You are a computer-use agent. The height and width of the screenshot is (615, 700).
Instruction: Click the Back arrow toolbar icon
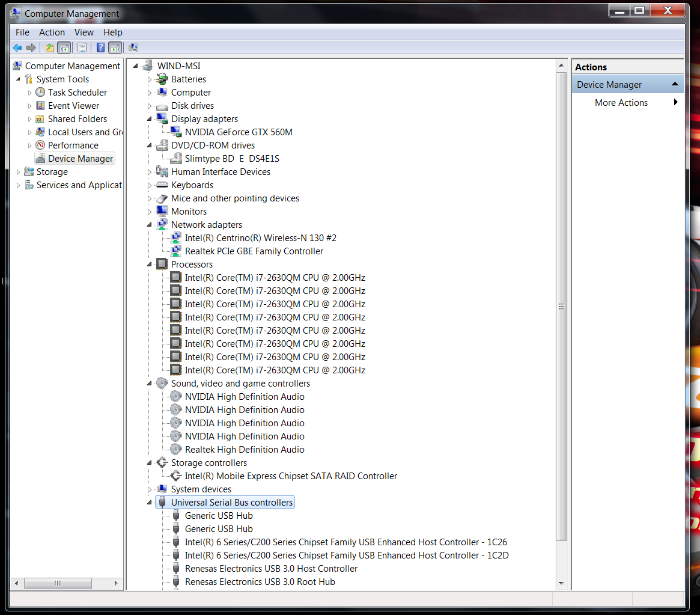coord(17,47)
